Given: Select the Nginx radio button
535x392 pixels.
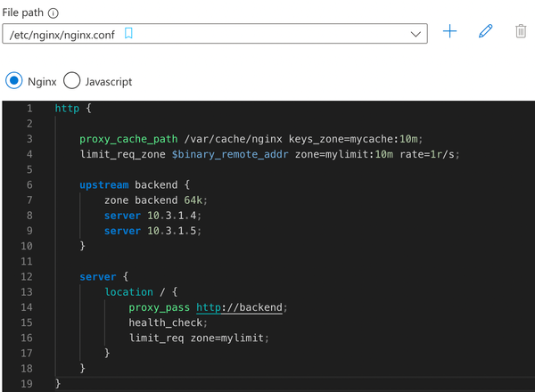Looking at the screenshot, I should 14,80.
